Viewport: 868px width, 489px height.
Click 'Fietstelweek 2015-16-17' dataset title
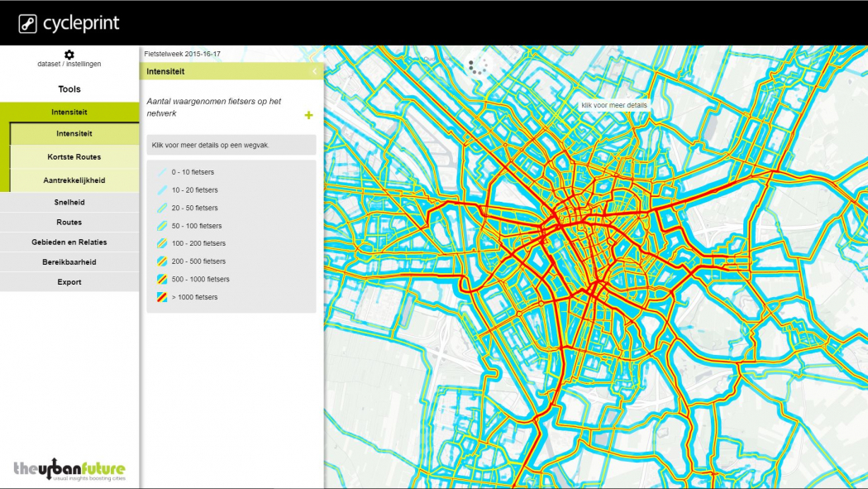point(182,55)
